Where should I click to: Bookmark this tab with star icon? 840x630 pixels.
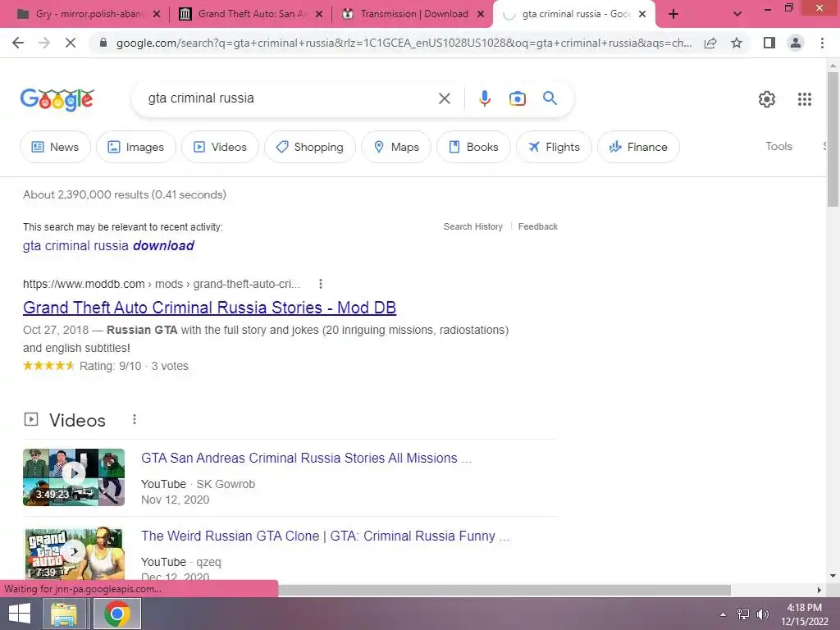737,43
